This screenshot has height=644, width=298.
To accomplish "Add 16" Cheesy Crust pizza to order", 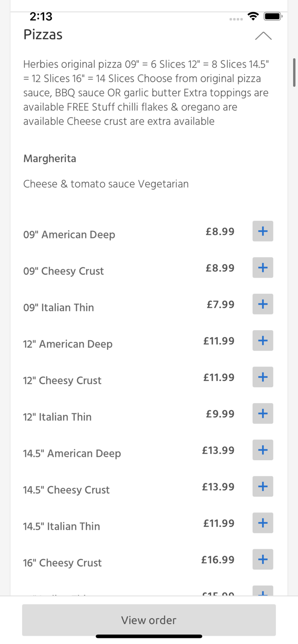I will click(263, 559).
